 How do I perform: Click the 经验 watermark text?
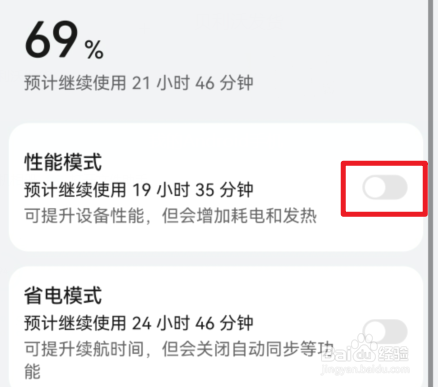pos(393,354)
